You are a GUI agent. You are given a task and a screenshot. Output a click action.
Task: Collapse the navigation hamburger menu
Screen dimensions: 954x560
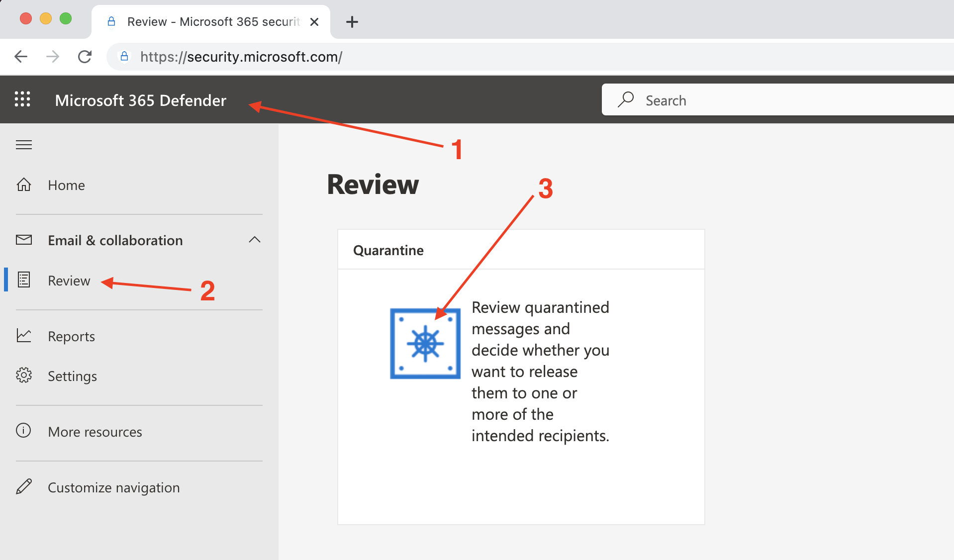[24, 145]
